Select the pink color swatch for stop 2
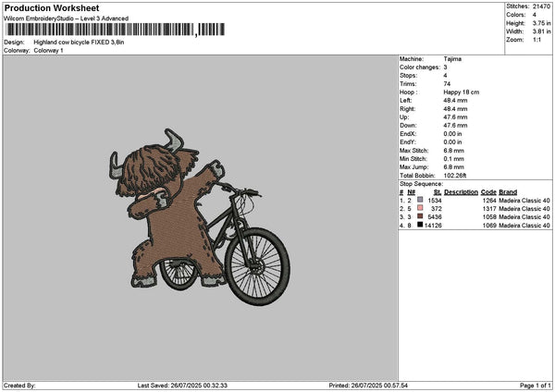 421,208
